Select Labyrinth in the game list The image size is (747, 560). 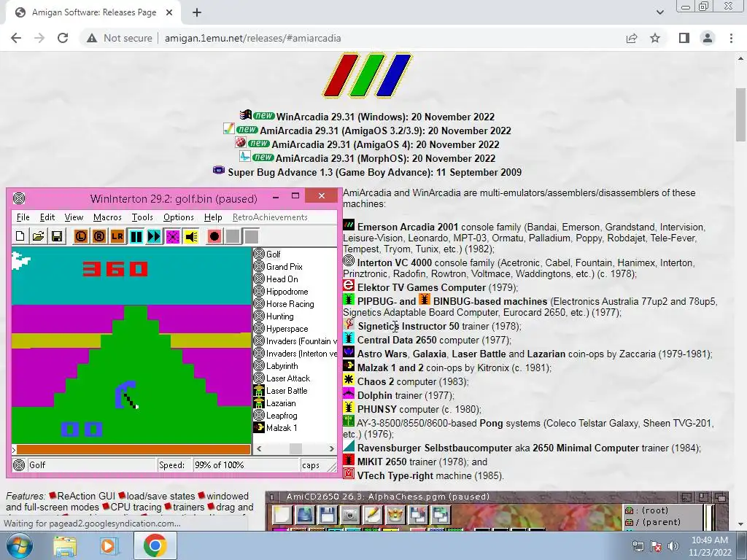click(x=282, y=366)
